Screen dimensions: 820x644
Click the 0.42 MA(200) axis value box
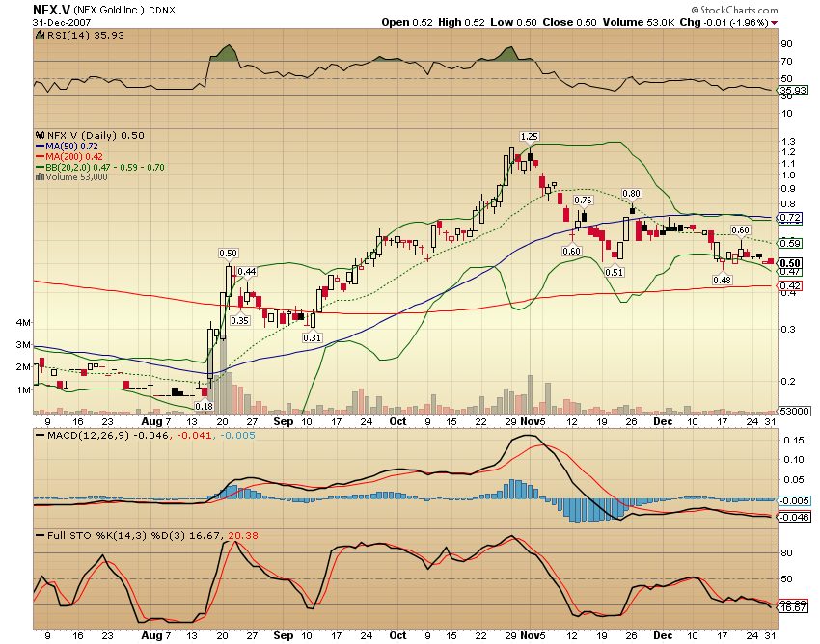click(790, 286)
